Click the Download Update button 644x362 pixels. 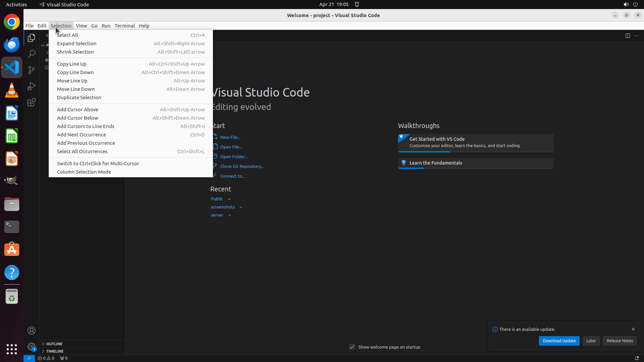[x=559, y=341]
